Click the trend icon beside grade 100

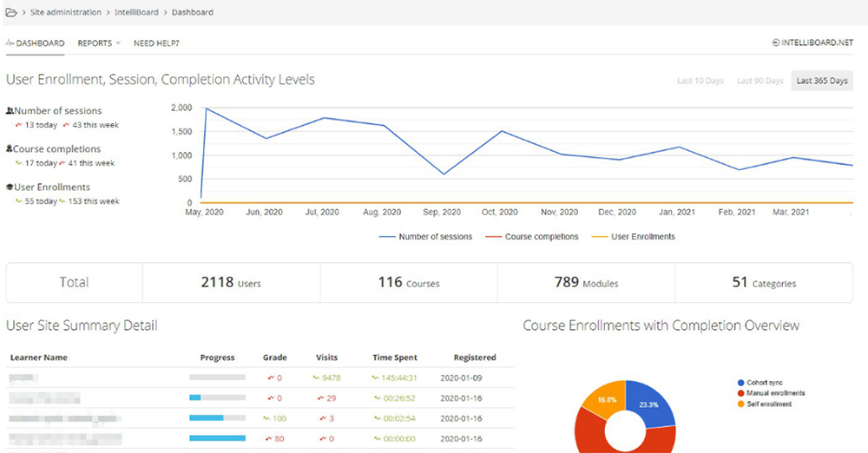[266, 418]
